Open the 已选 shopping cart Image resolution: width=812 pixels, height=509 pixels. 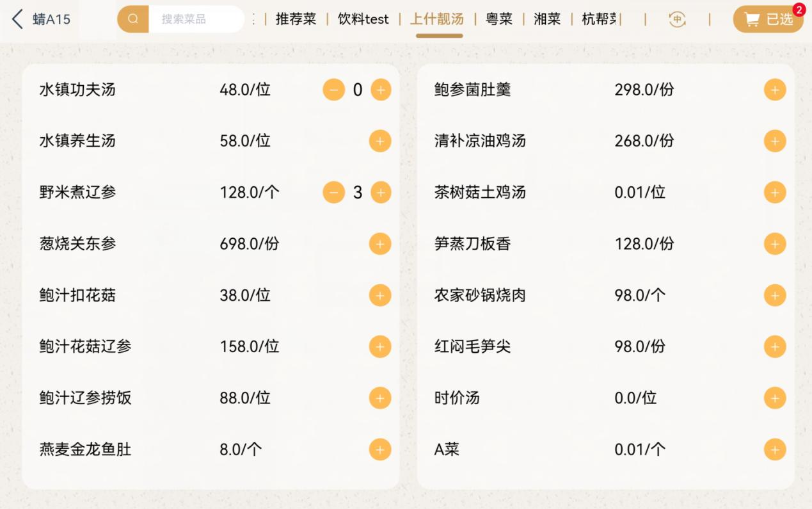(x=768, y=19)
